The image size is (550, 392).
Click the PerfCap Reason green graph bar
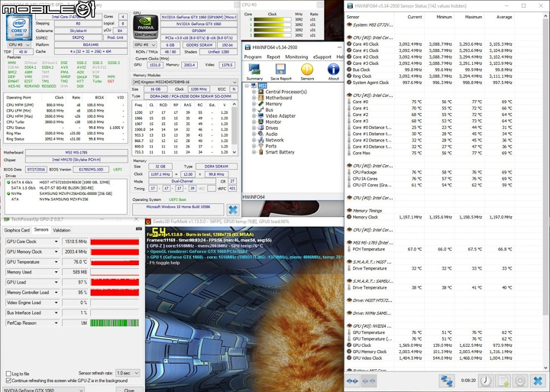tap(115, 323)
